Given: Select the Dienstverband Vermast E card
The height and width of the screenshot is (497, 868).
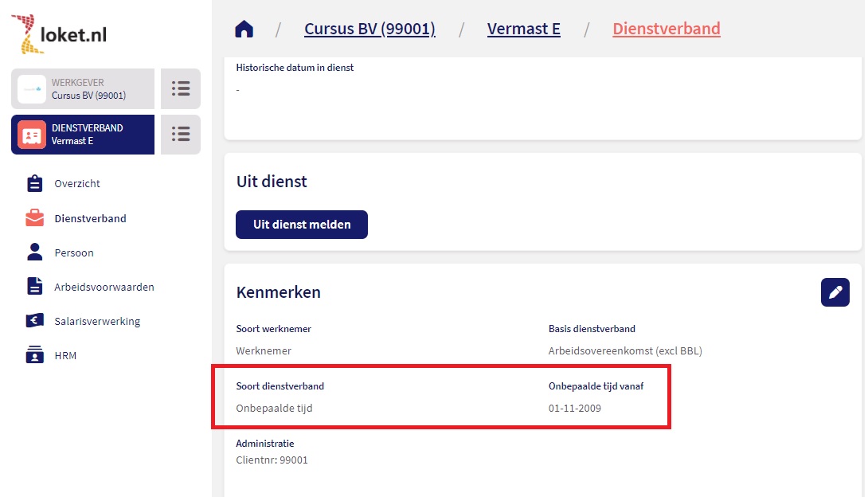Looking at the screenshot, I should coord(83,134).
